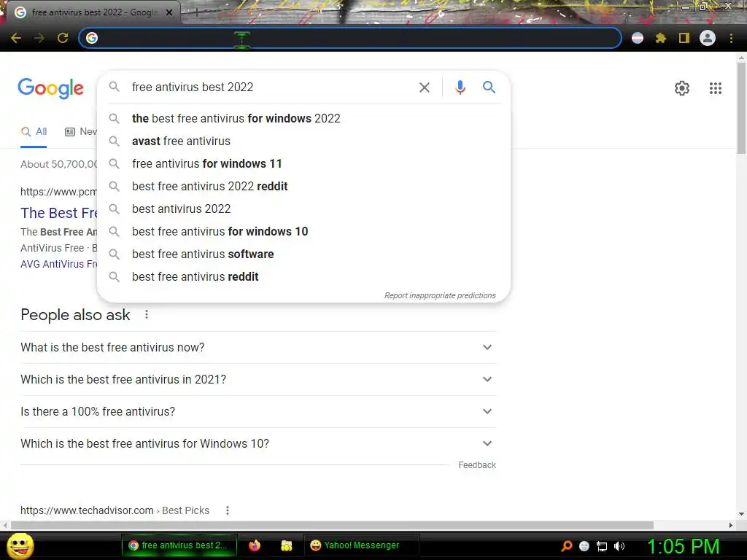Open the extensions puzzle piece icon

pos(661,38)
